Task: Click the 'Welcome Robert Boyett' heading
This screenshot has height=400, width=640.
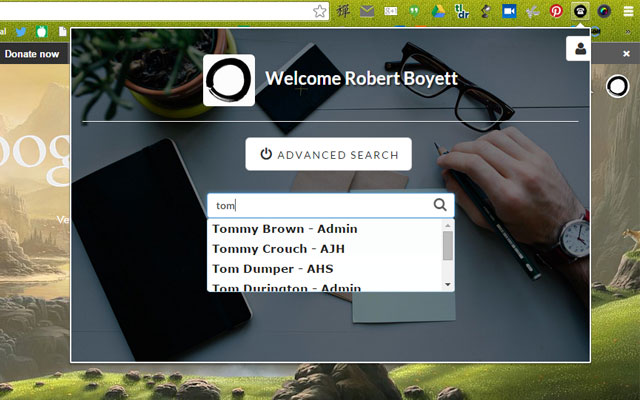Action: point(362,78)
